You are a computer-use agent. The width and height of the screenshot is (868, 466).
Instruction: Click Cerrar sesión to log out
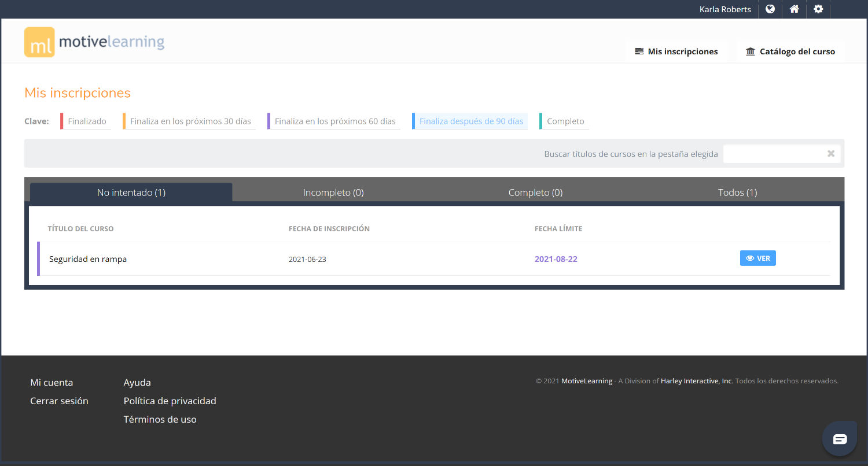click(x=59, y=401)
